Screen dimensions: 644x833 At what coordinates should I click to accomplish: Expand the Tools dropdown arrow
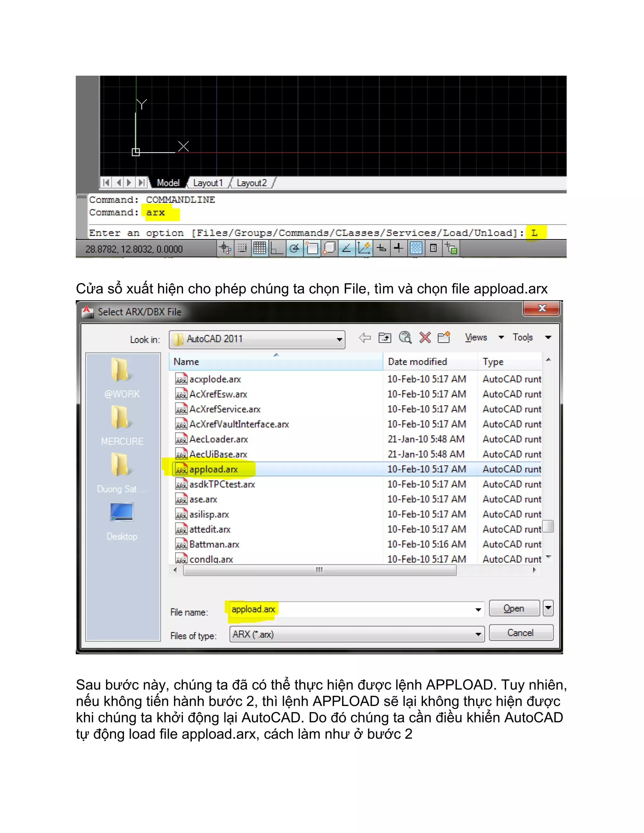point(548,338)
